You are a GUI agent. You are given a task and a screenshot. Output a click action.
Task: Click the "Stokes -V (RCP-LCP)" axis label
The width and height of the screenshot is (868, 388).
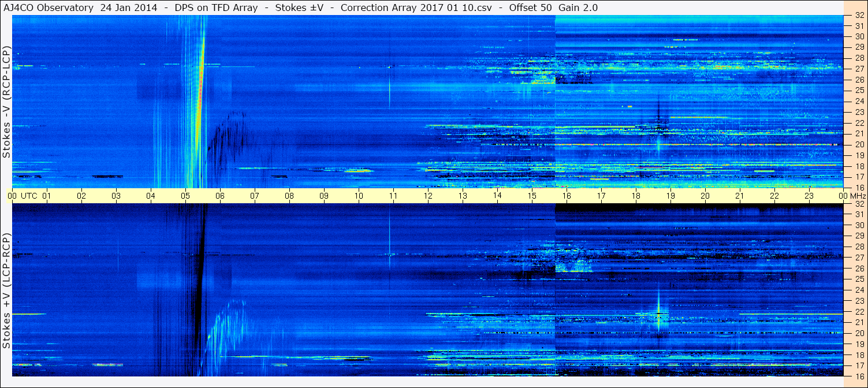point(6,102)
